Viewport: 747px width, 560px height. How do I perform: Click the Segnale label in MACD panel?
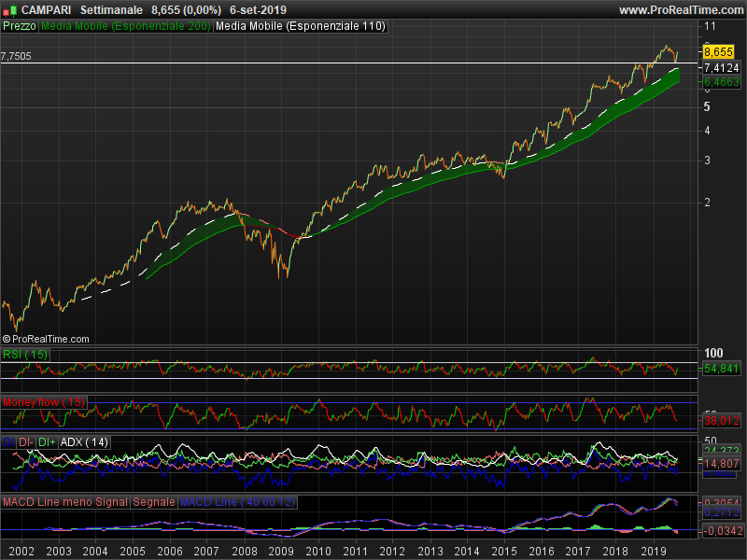154,502
